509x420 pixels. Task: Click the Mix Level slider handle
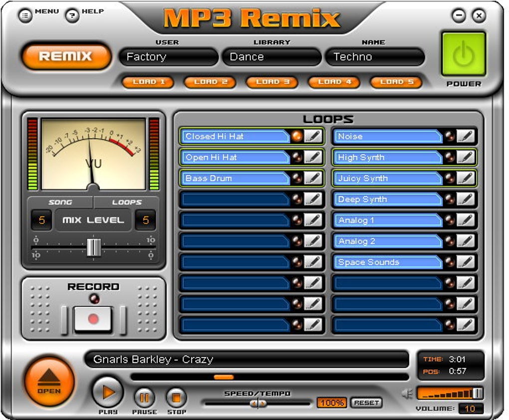point(93,247)
